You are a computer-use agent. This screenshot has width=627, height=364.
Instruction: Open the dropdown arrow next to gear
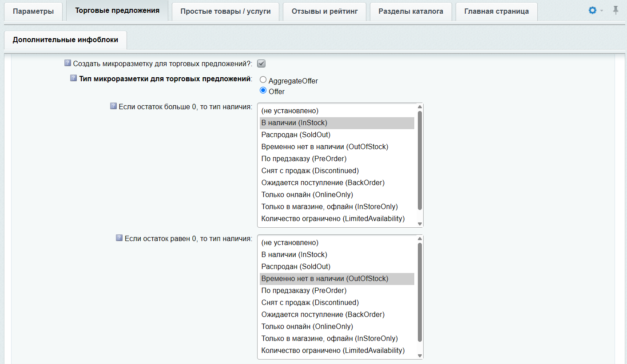(x=602, y=11)
